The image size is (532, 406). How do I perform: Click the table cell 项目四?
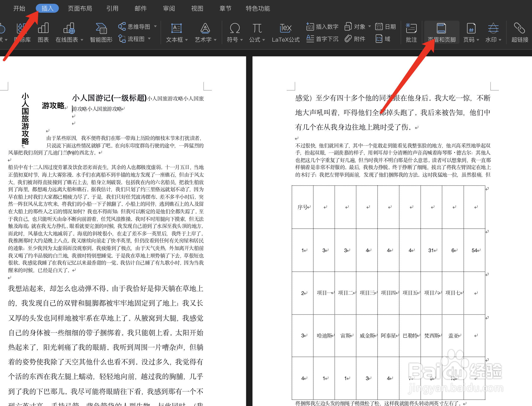click(x=388, y=293)
